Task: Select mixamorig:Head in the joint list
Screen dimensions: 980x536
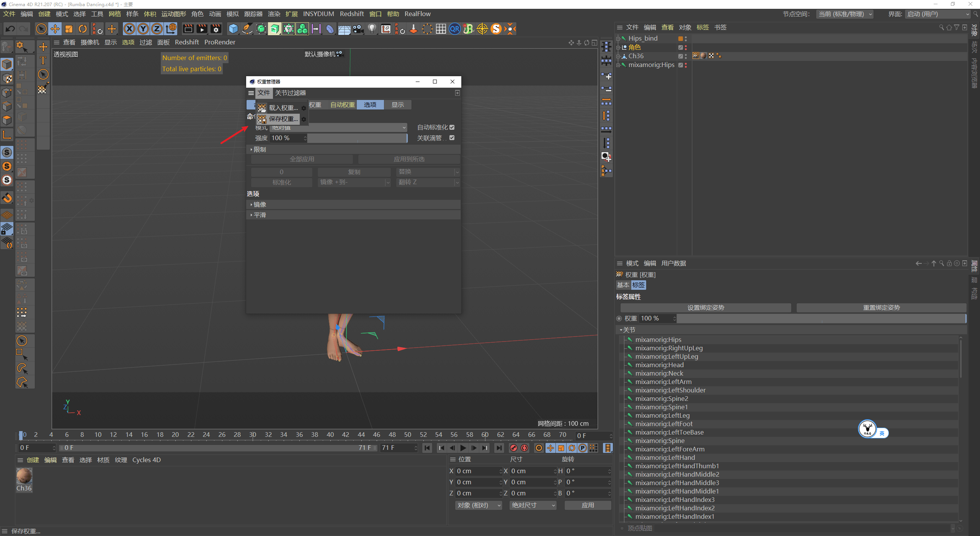Action: click(x=659, y=365)
